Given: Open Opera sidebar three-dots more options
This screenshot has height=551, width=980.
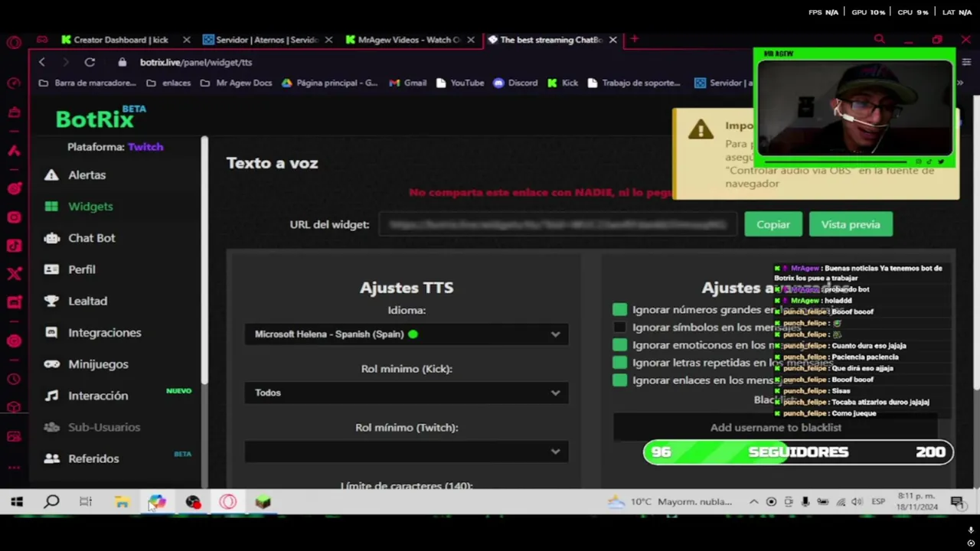Looking at the screenshot, I should click(14, 466).
